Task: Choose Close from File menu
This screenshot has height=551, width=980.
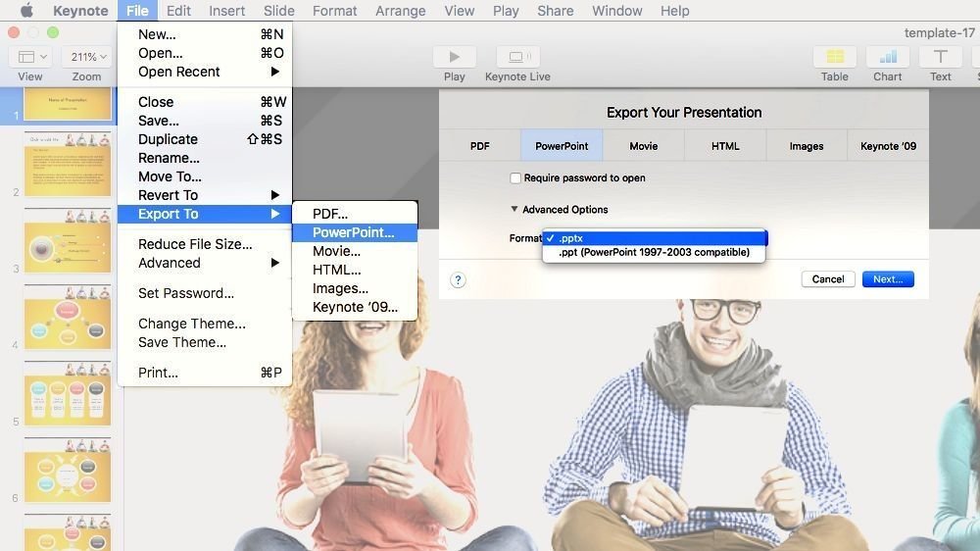Action: tap(205, 102)
